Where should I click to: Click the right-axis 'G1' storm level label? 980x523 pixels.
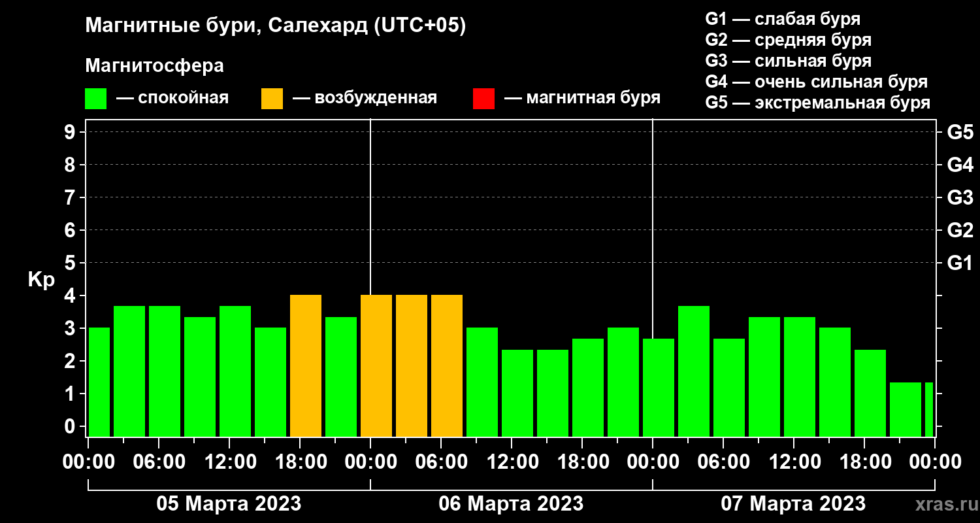(x=960, y=263)
